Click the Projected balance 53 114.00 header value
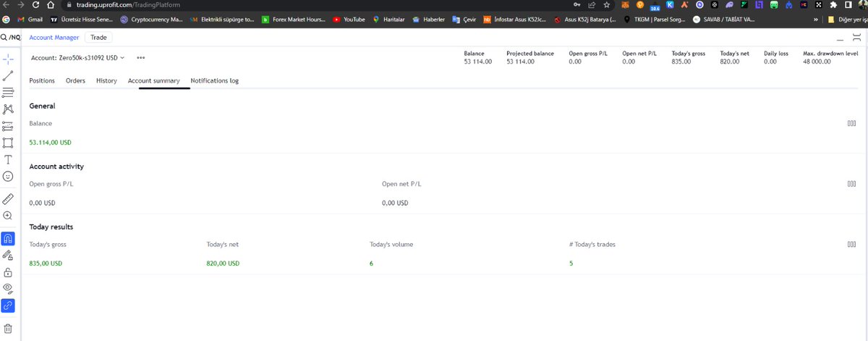The image size is (868, 341). click(x=520, y=62)
